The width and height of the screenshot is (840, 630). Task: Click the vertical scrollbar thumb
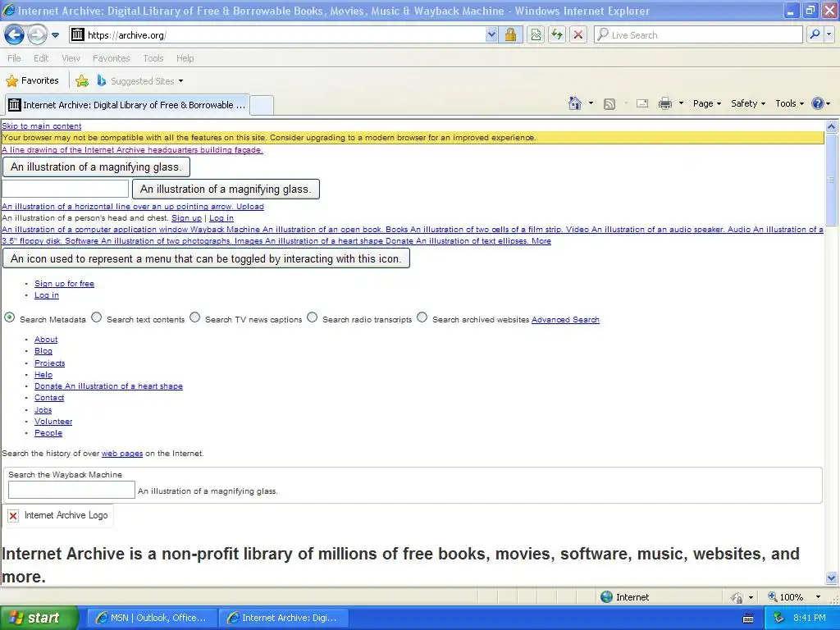pos(832,180)
